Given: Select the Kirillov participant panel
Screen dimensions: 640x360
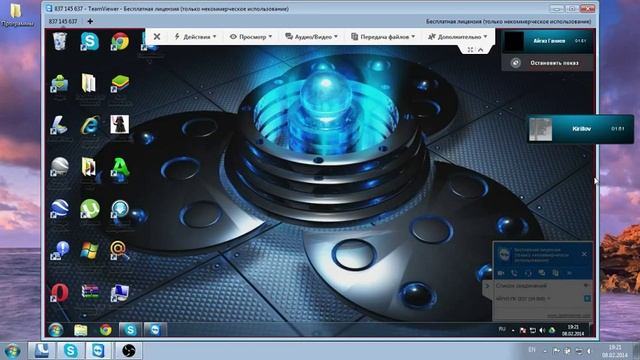Looking at the screenshot, I should tap(580, 129).
